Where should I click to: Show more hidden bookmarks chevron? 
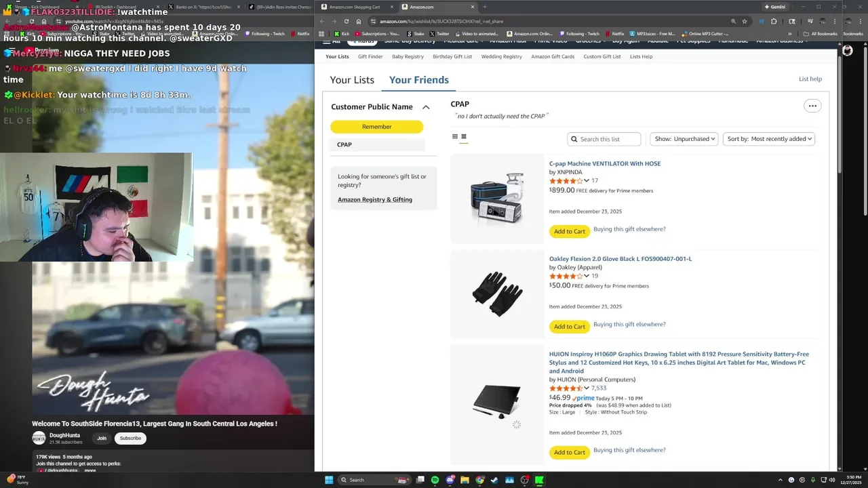790,33
